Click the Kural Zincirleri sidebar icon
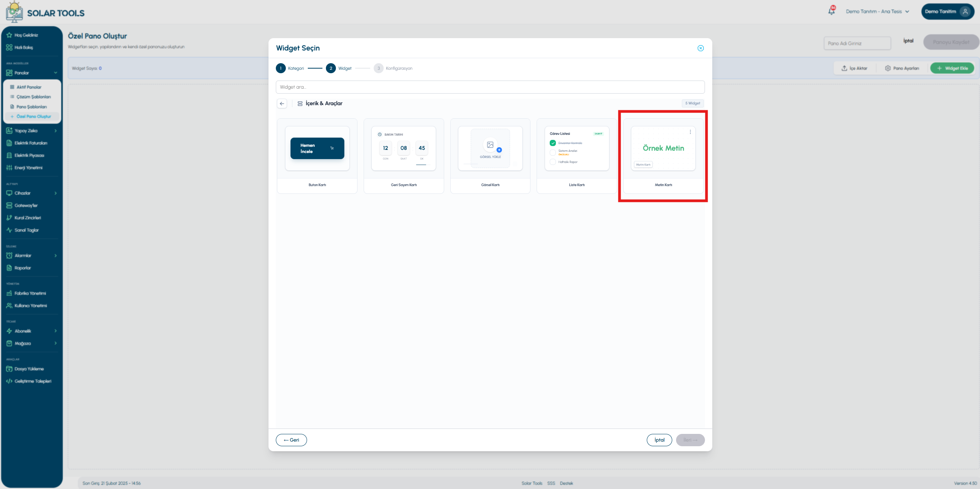Screen dimensions: 980x489 tap(9, 218)
